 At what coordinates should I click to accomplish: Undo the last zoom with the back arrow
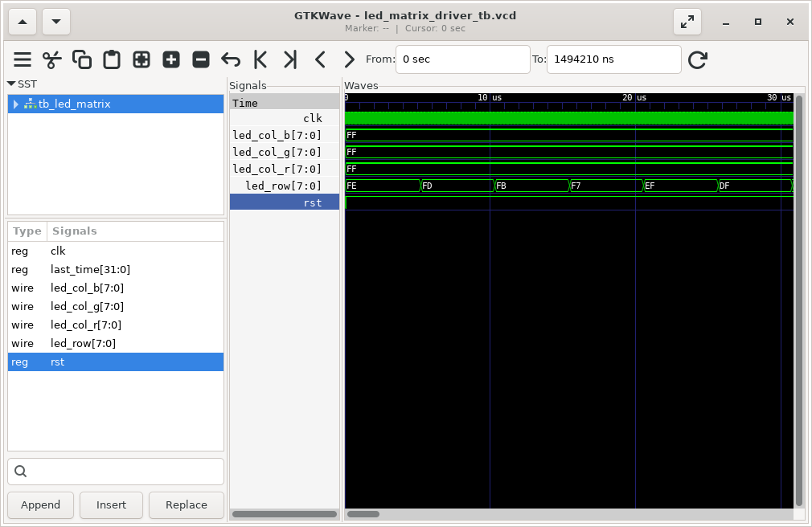(231, 59)
